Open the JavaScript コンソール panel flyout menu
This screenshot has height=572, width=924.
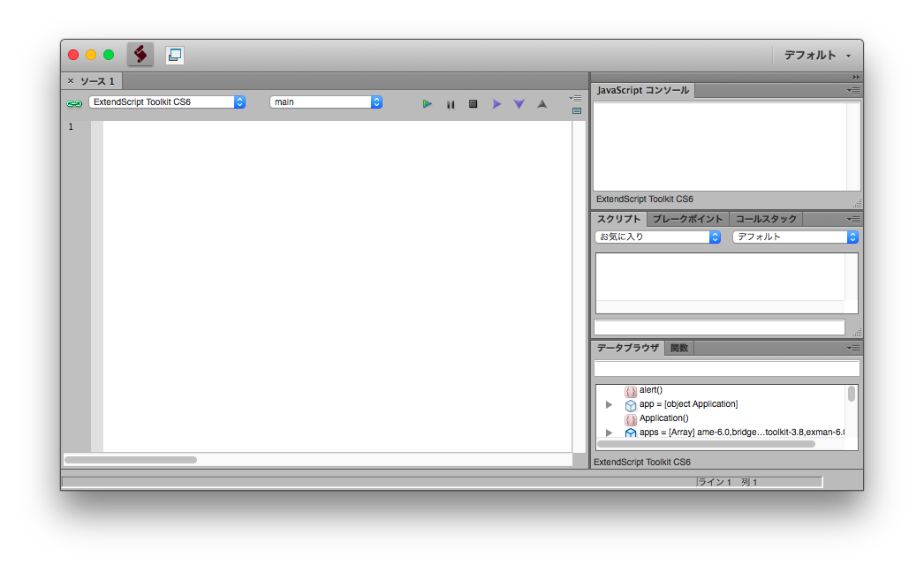point(853,90)
